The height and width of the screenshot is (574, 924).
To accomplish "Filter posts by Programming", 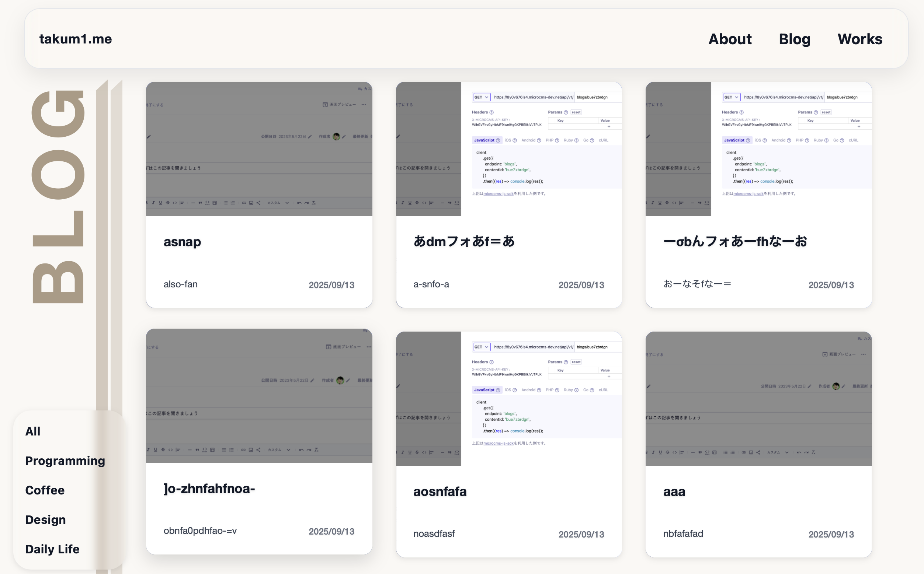I will (65, 461).
